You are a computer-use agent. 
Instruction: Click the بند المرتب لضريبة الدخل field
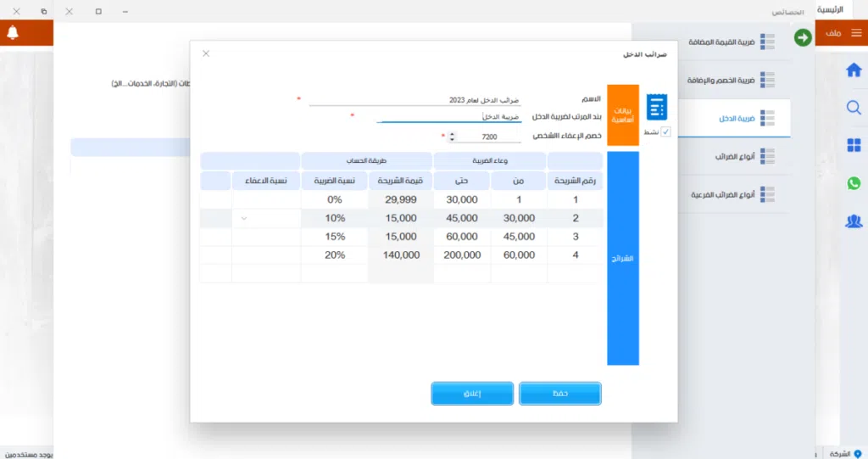tap(448, 117)
